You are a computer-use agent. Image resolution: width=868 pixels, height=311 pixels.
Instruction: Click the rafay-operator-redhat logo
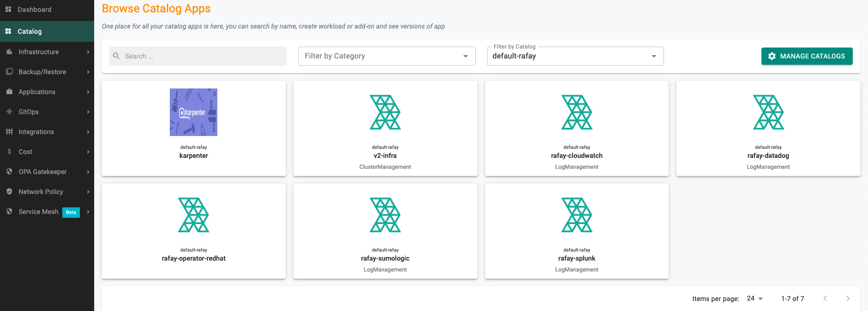click(194, 215)
